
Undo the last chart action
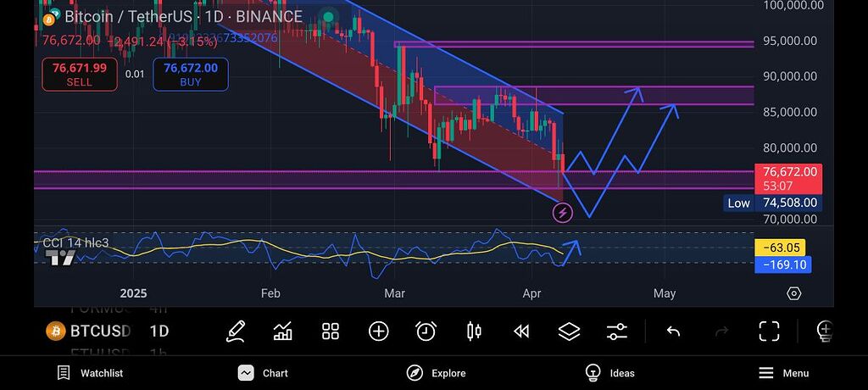tap(673, 331)
